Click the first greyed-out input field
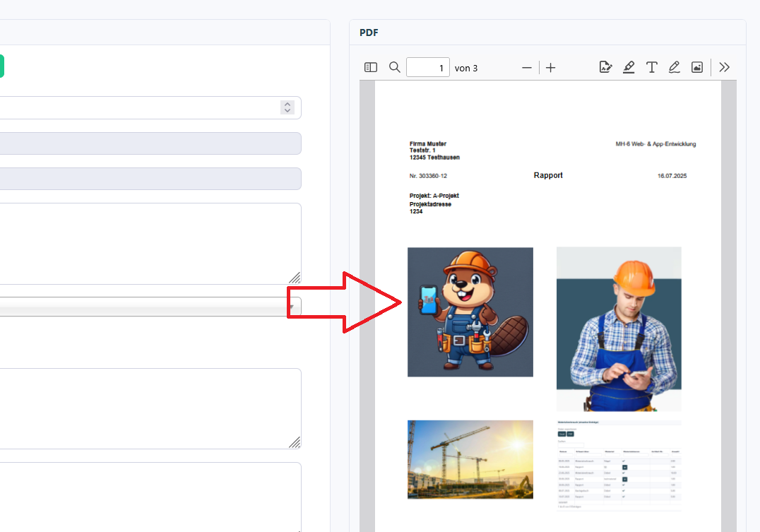The width and height of the screenshot is (760, 532). pos(150,143)
